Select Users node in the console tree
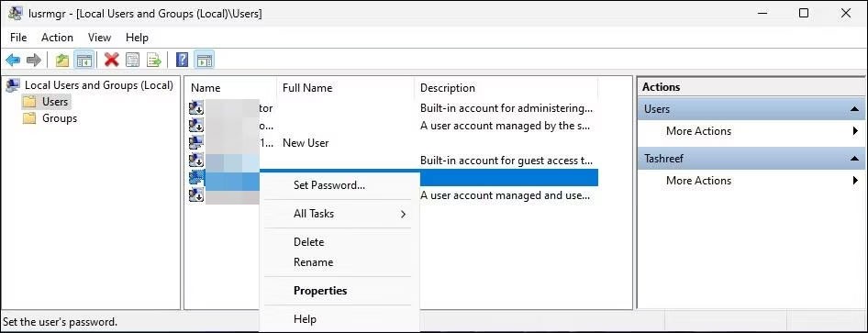Image resolution: width=868 pixels, height=333 pixels. pos(55,102)
